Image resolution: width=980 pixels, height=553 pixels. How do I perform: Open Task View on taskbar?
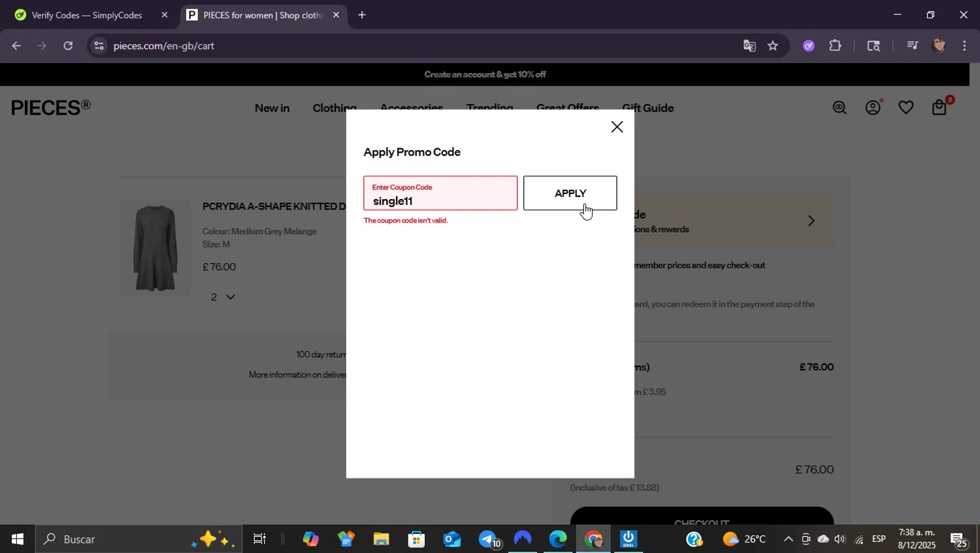259,539
